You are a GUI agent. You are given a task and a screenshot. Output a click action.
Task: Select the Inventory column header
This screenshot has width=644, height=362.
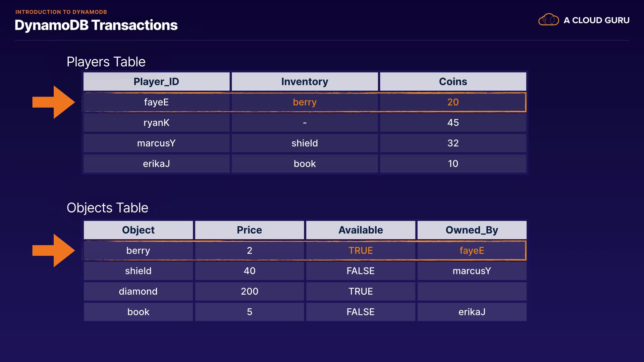305,82
